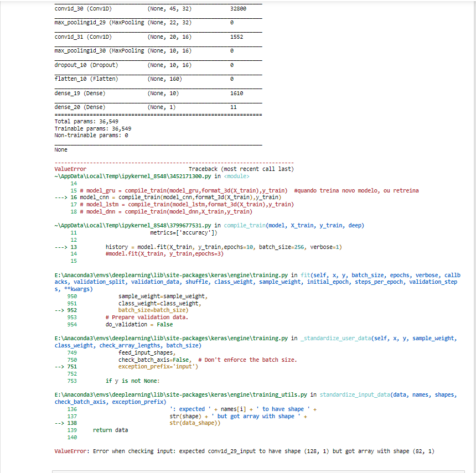Click the red ValueError heading above the traceback
This screenshot has width=476, height=473.
[x=70, y=169]
